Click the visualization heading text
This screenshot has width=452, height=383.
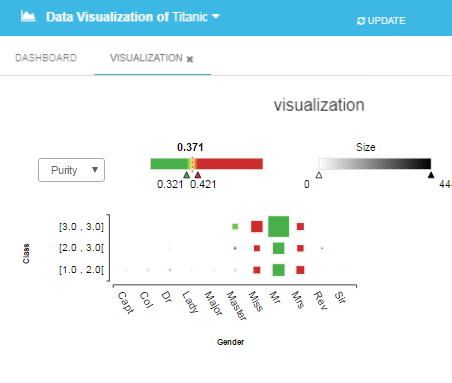[319, 105]
